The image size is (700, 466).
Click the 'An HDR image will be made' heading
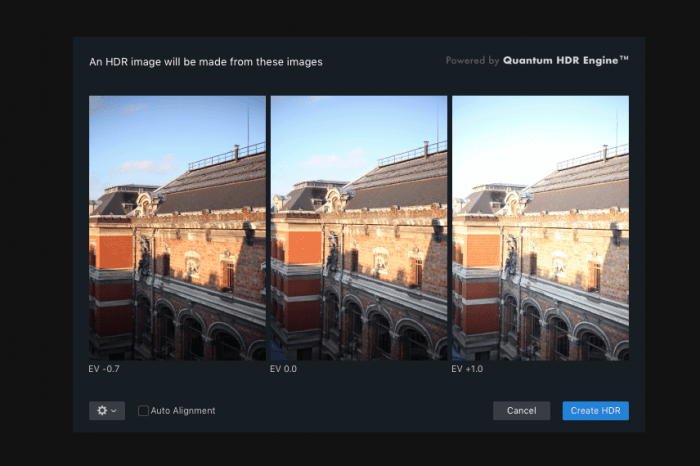coord(206,62)
